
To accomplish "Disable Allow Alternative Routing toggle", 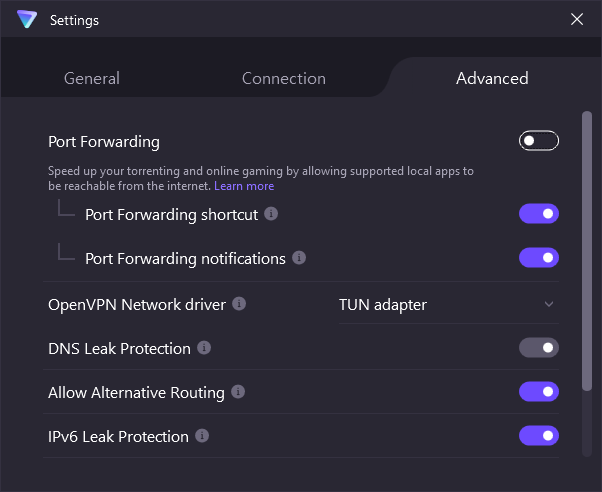I will coord(538,392).
